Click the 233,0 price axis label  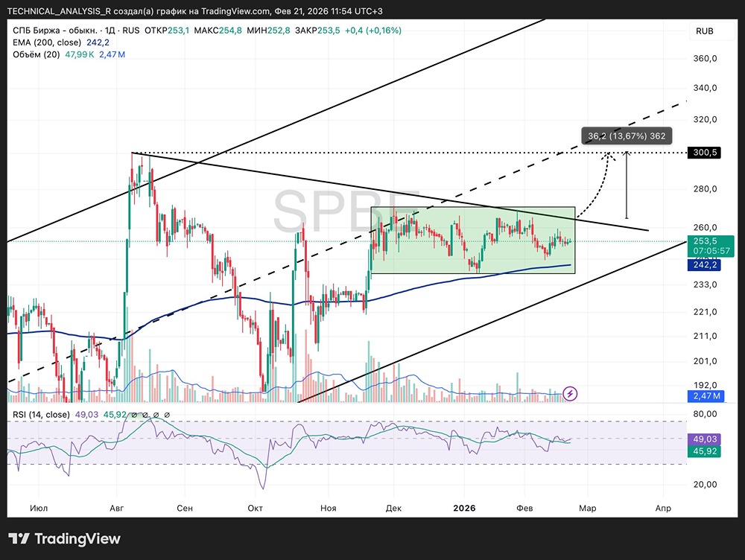705,284
